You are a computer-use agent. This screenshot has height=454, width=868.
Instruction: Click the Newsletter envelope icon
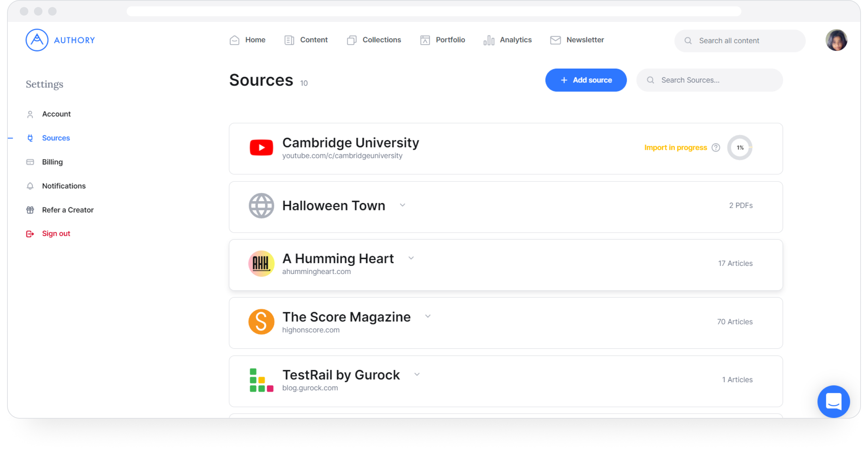pyautogui.click(x=555, y=40)
